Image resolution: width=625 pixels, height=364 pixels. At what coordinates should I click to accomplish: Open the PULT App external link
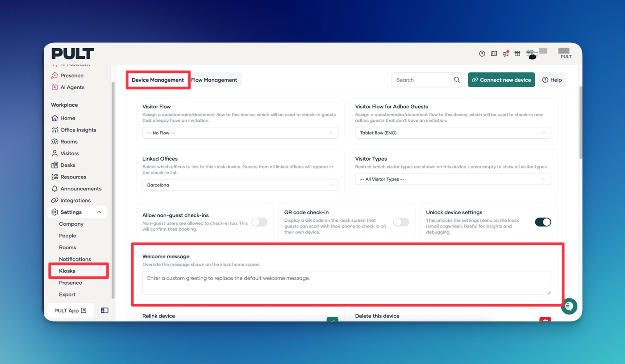[70, 310]
